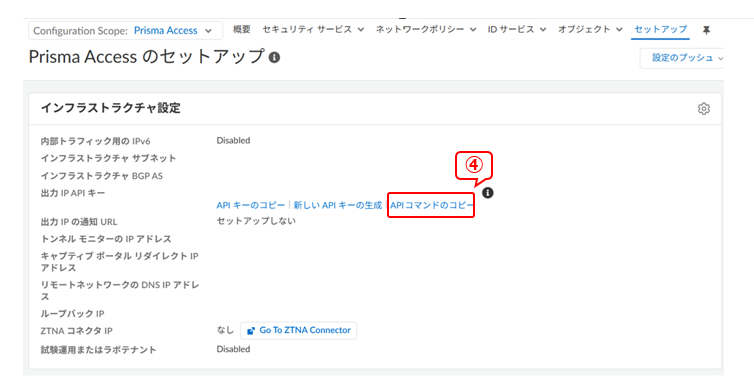Expand オブジェクト menu
Screen dimensions: 754x391
(x=590, y=30)
